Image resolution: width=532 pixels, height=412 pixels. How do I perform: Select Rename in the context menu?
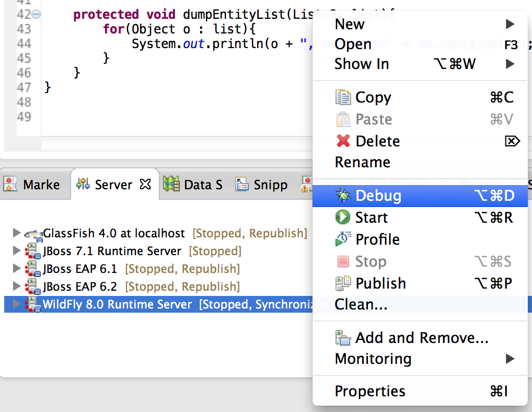(x=420, y=162)
